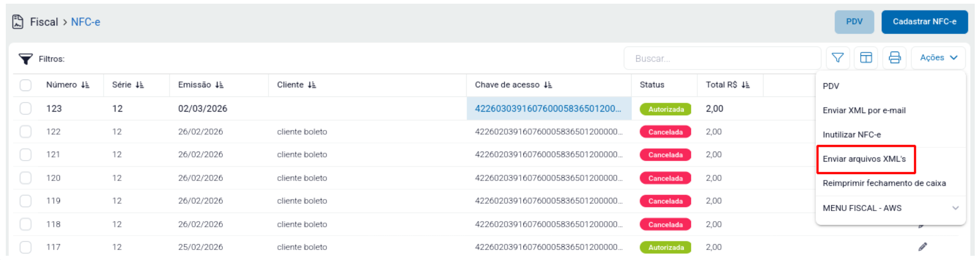Open the column layout icon
Viewport: 980px width, 260px height.
pyautogui.click(x=866, y=58)
